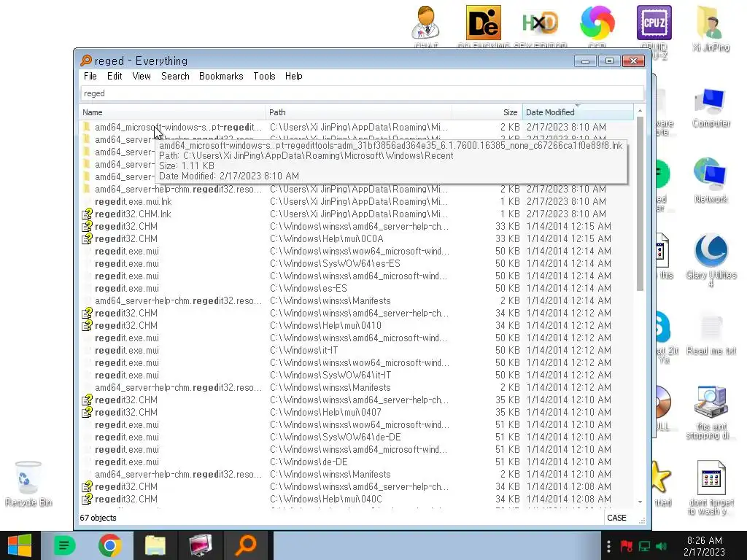747x560 pixels.
Task: Open the Tools menu
Action: tap(264, 76)
